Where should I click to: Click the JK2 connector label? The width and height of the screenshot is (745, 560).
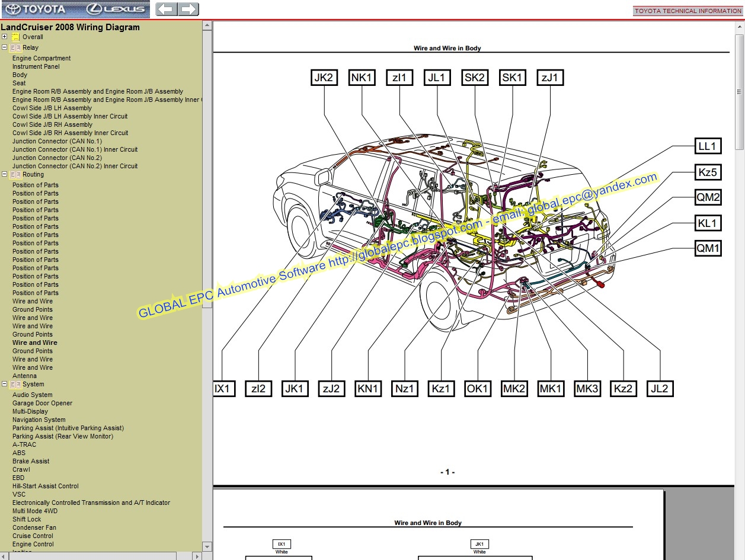(x=324, y=78)
